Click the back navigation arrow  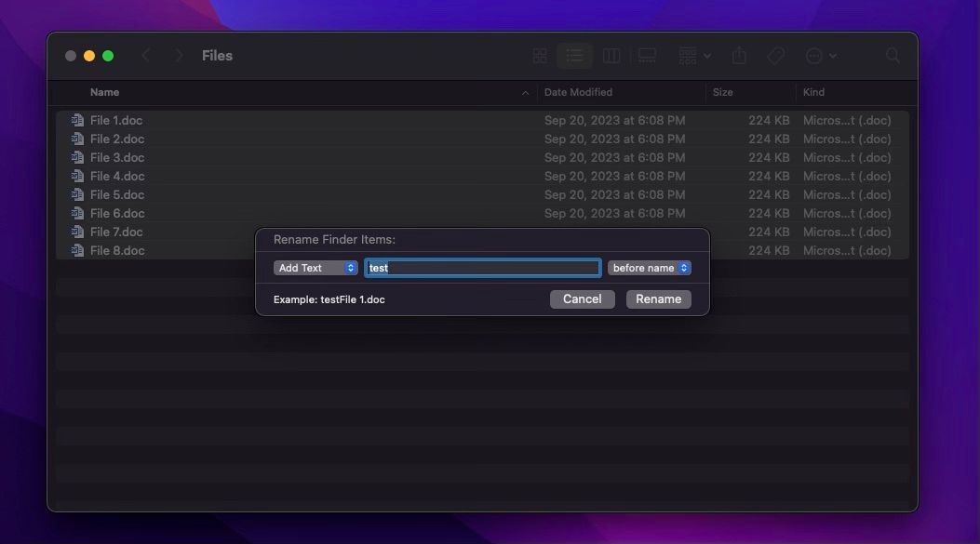(x=146, y=55)
